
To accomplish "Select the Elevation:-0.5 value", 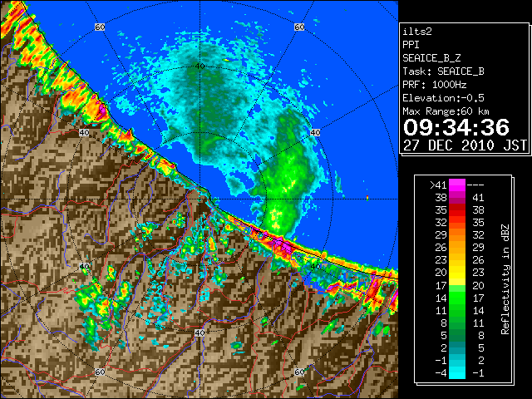I will coord(443,98).
